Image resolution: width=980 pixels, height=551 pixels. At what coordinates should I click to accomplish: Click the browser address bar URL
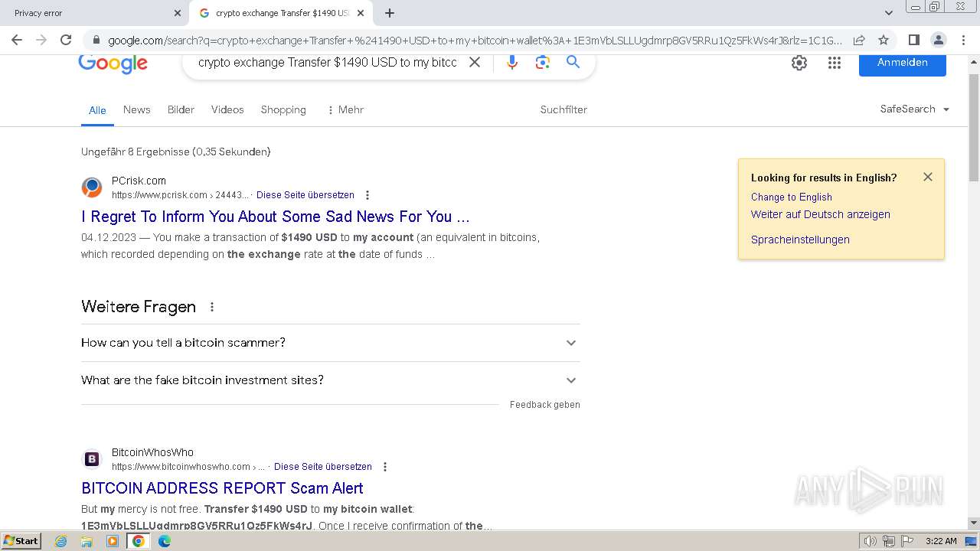click(475, 40)
